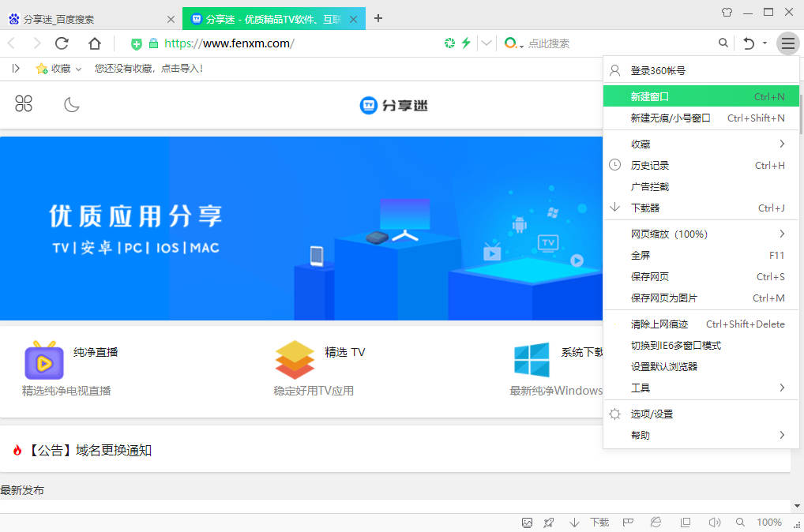Click the 精选 TV stacked layers icon
804x532 pixels.
[295, 359]
